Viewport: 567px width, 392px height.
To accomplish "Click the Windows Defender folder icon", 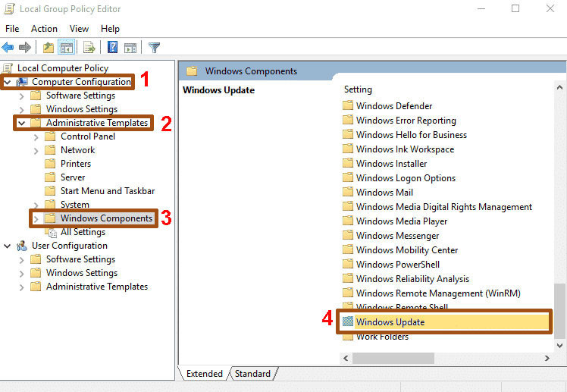I will (348, 105).
